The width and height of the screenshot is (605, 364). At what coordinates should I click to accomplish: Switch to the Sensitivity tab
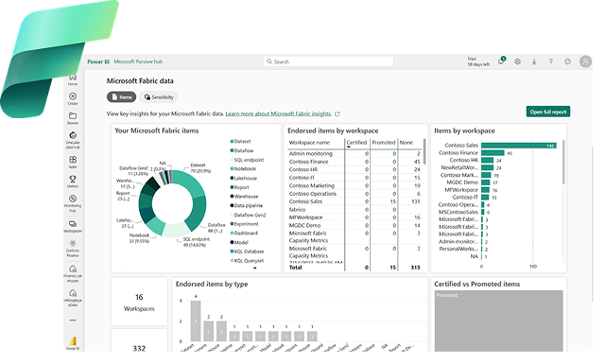(159, 96)
